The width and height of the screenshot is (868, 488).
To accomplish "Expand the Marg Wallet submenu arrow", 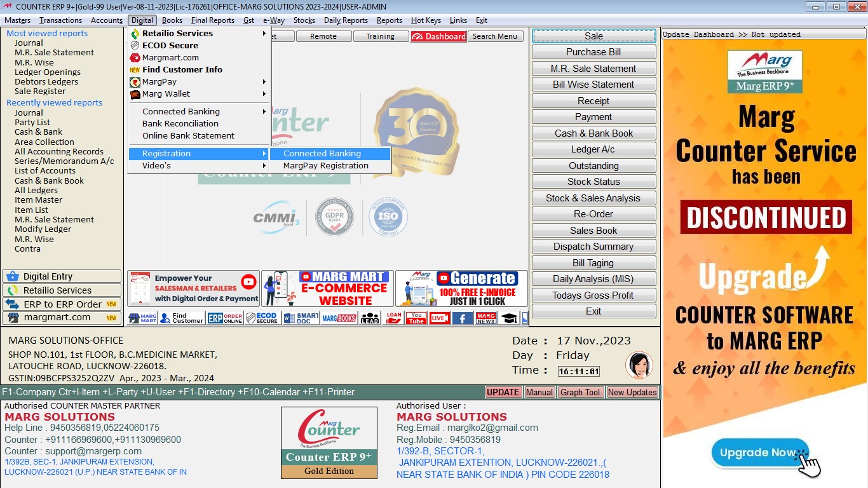I will 264,93.
